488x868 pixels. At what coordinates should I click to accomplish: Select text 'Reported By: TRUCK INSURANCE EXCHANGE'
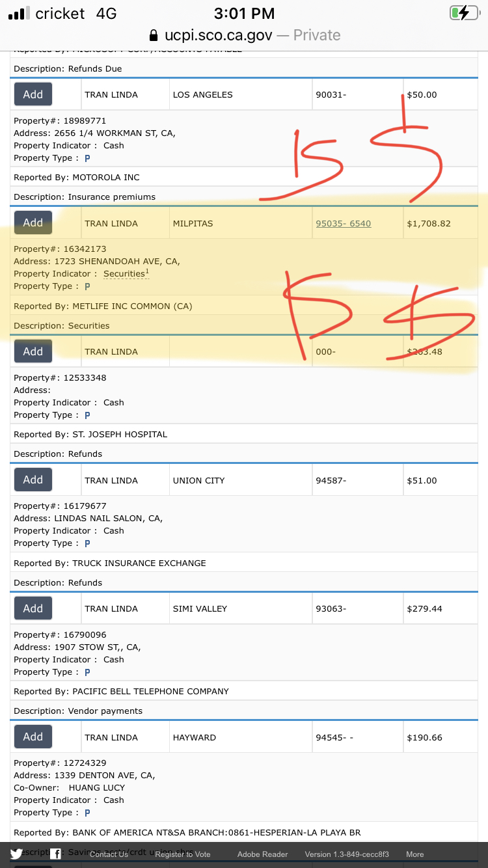pos(110,563)
